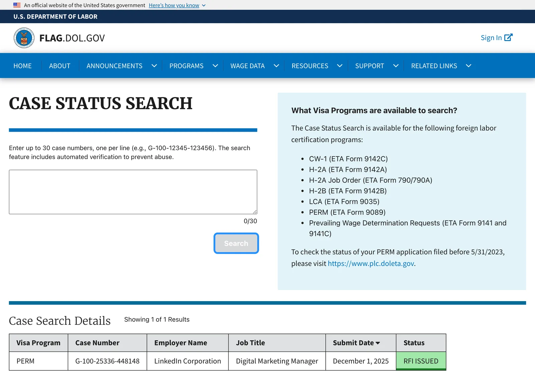The height and width of the screenshot is (392, 535).
Task: Select case number G-100-25336-448148 cell
Action: coord(107,361)
